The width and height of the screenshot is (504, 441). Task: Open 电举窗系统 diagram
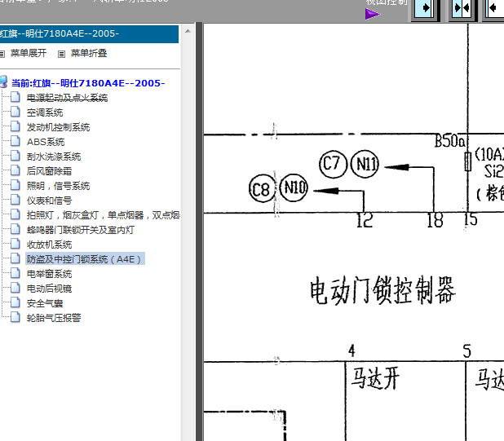[49, 274]
